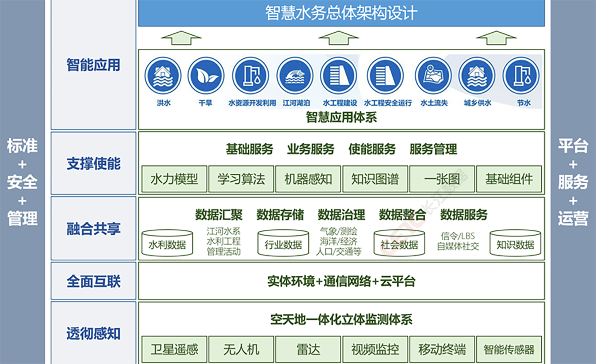Image resolution: width=596 pixels, height=364 pixels.
Task: Open the 透彻感知 layer label
Action: [93, 334]
